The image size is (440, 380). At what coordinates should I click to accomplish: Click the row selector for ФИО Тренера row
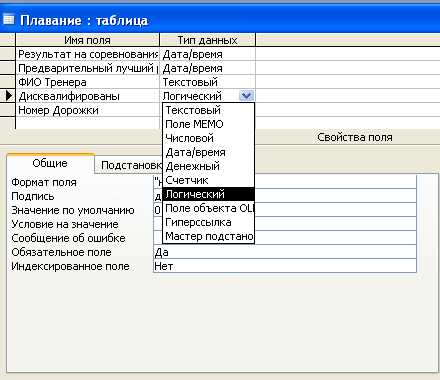coord(7,82)
